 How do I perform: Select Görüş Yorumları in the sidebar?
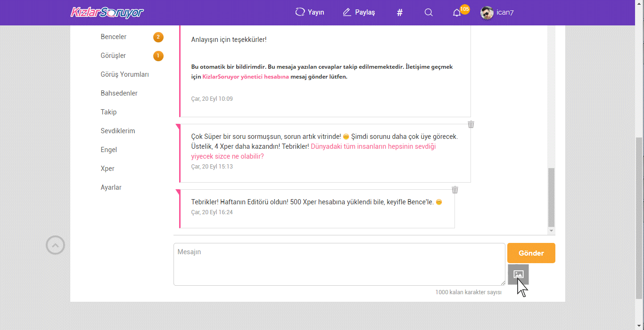tap(125, 74)
